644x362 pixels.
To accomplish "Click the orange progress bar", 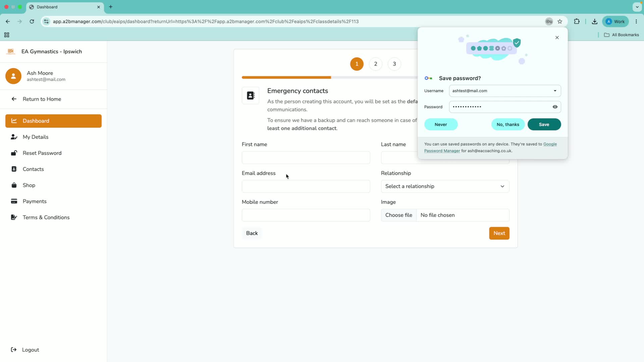I will pos(286,77).
